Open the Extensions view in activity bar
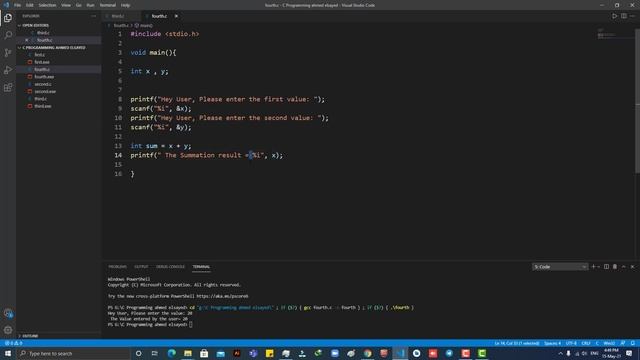This screenshot has height=360, width=640. 8,87
